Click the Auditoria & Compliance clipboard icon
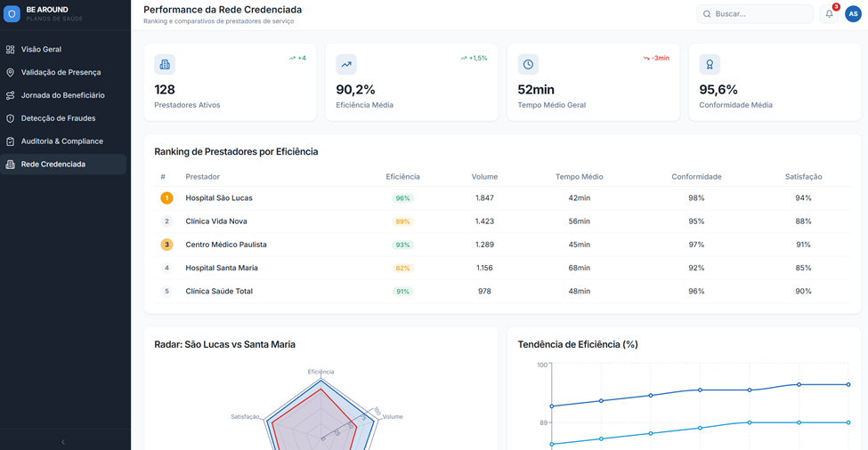 coord(10,141)
